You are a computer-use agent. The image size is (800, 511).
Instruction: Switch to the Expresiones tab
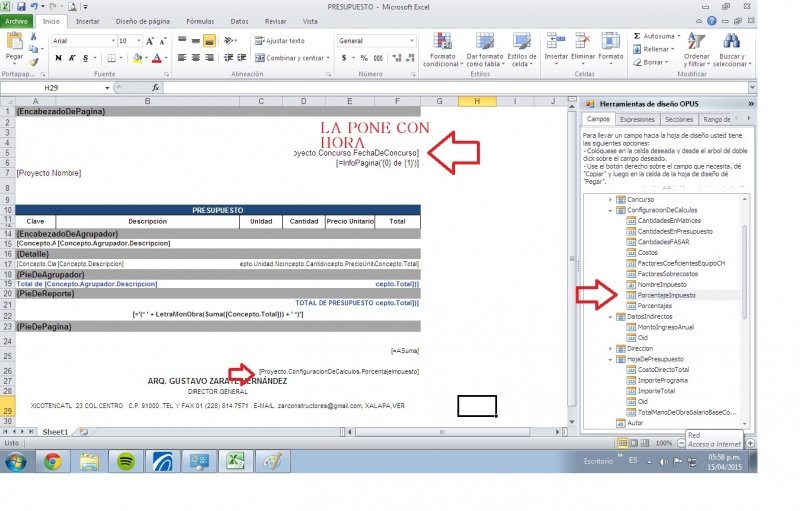click(x=638, y=119)
